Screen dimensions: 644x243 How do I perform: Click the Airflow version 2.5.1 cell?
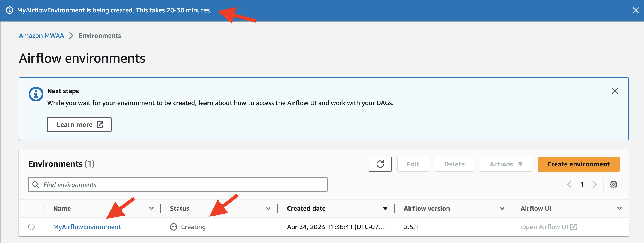(411, 227)
